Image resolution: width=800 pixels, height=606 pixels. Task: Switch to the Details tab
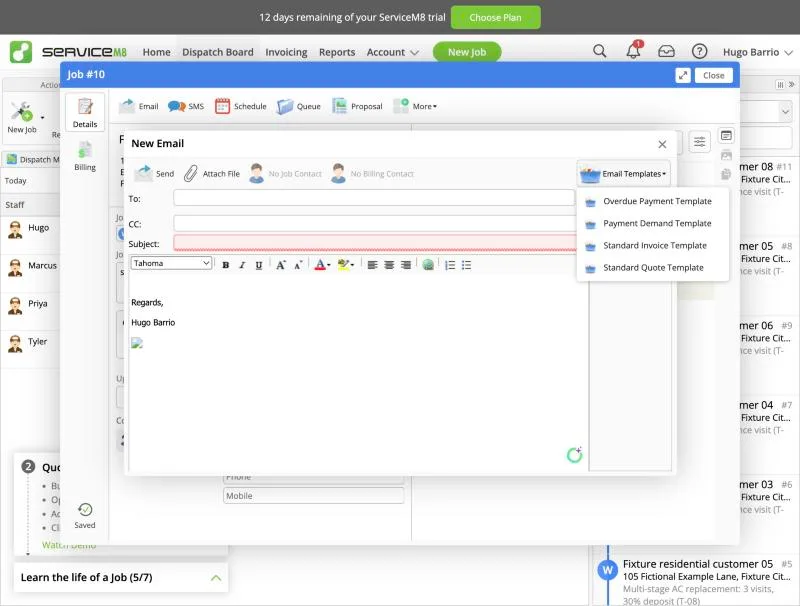click(85, 113)
